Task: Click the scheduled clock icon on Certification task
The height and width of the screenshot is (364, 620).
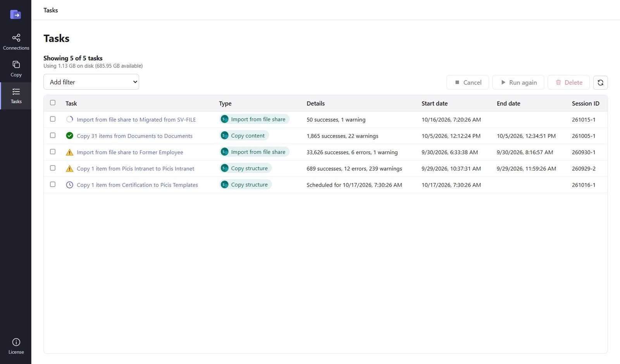Action: 69,185
